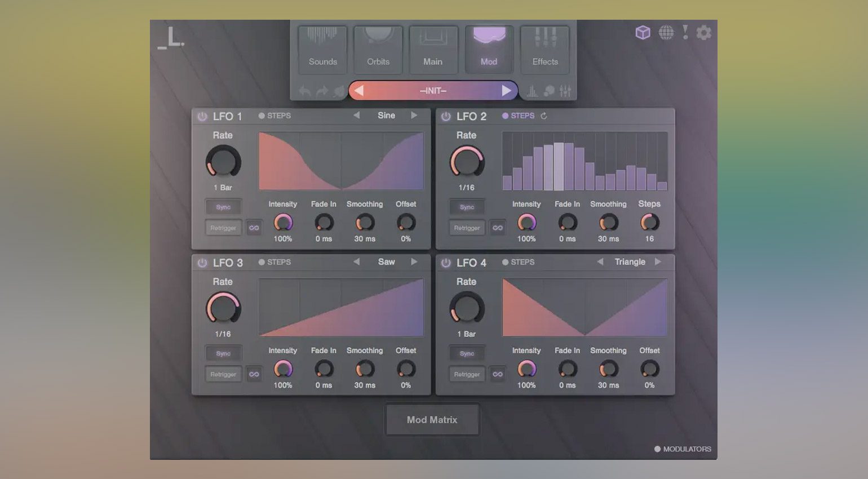Click the LFO 4 Offset knob
Viewport: 868px width, 479px height.
pyautogui.click(x=649, y=369)
